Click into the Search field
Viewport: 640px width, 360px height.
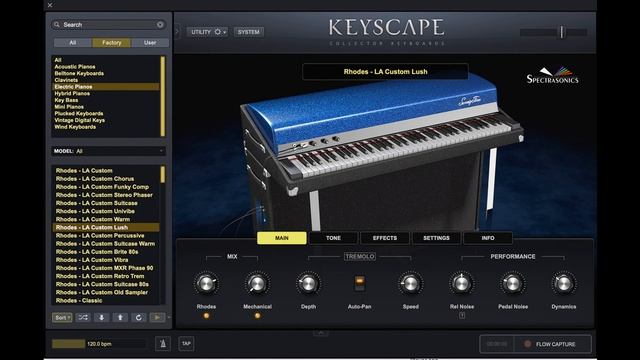108,24
